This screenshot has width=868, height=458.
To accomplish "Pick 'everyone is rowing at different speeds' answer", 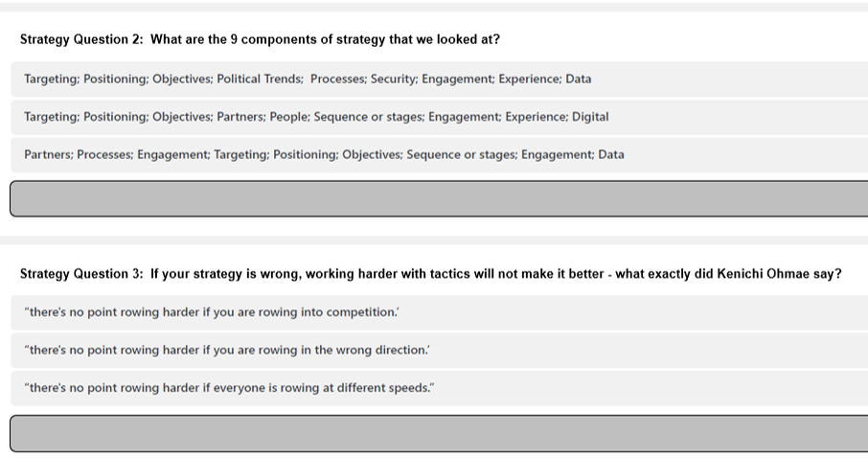I will coord(440,388).
